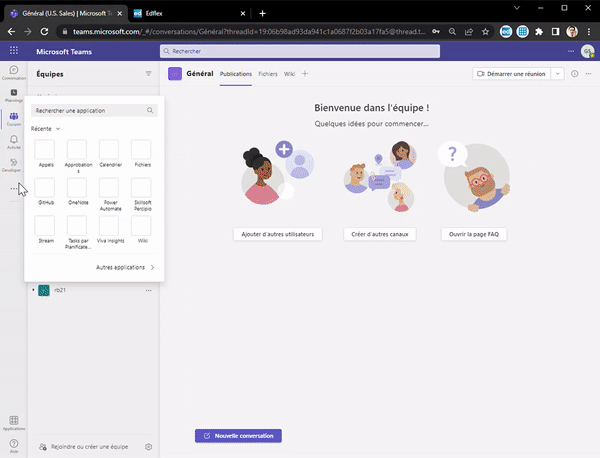The image size is (600, 458).
Task: Open the Activité bell icon
Action: click(x=14, y=142)
